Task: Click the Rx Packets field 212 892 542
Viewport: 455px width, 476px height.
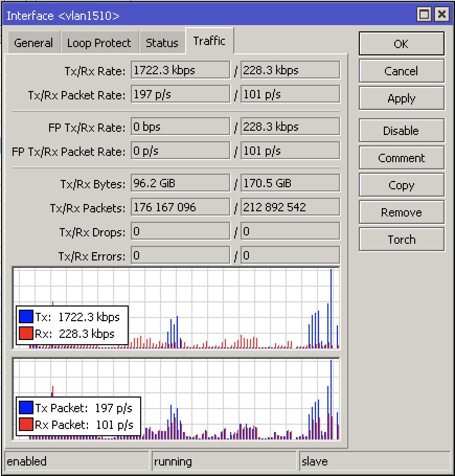Action: point(290,207)
